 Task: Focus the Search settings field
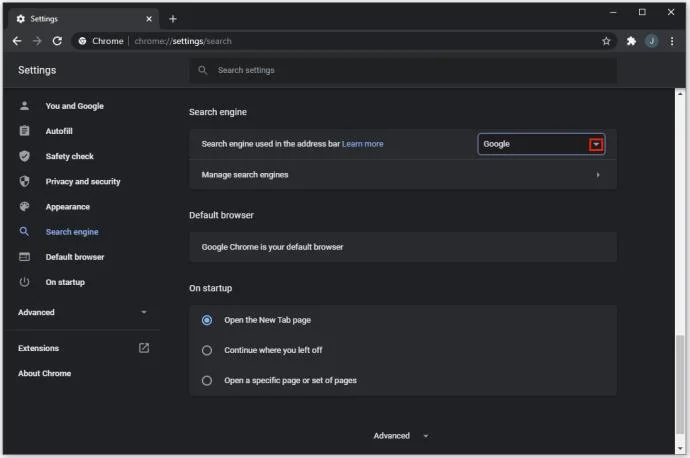pyautogui.click(x=403, y=70)
